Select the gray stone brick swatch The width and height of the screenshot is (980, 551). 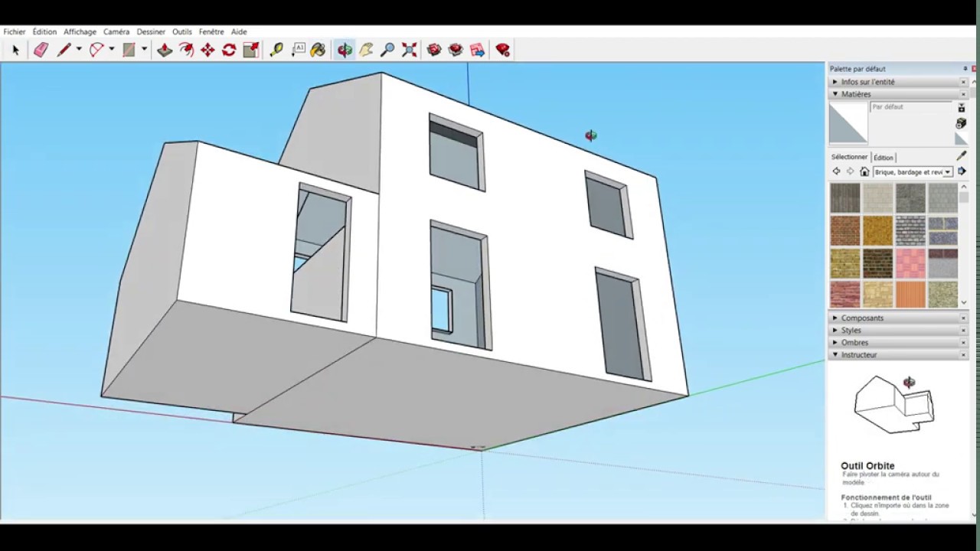point(910,230)
